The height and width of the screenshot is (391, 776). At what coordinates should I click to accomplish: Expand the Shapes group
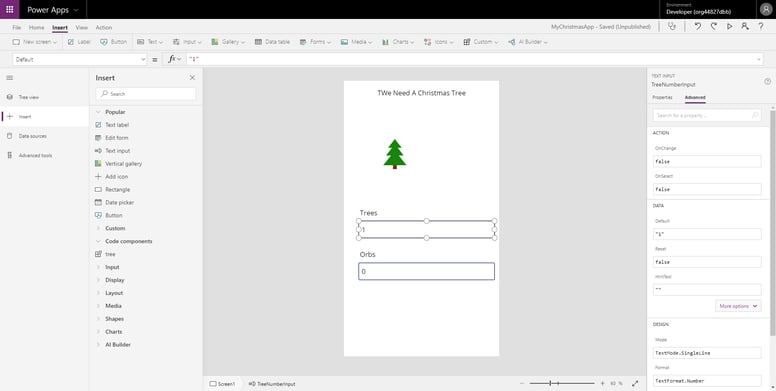114,319
